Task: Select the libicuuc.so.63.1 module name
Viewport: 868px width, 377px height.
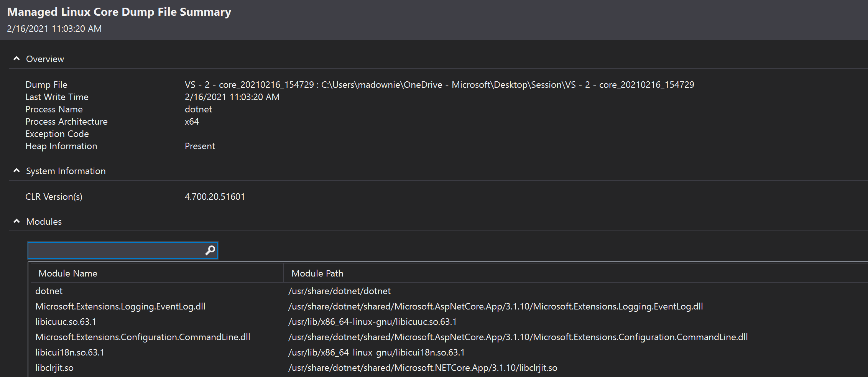Action: [x=66, y=322]
